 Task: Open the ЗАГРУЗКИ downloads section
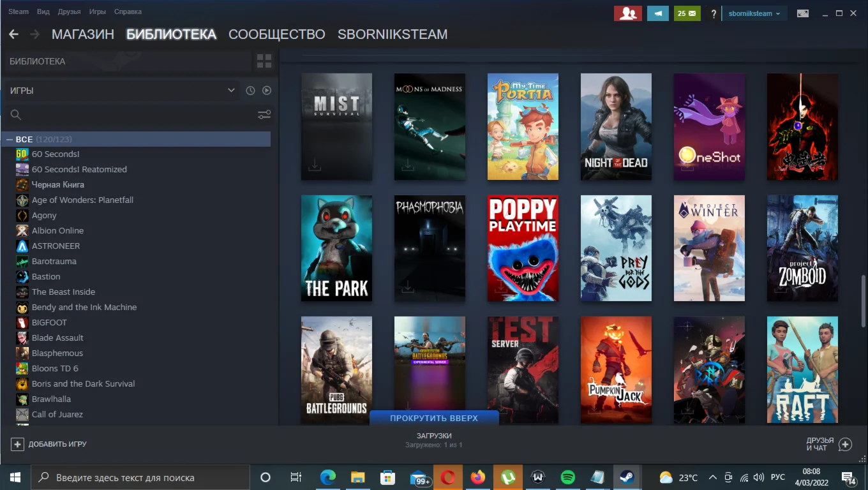pyautogui.click(x=434, y=440)
